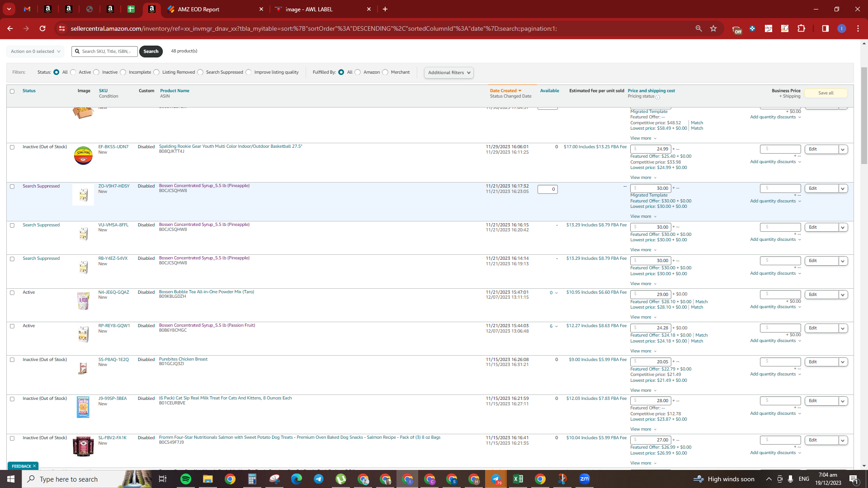The image size is (868, 488).
Task: Open Task View on the taskbar
Action: tap(163, 479)
